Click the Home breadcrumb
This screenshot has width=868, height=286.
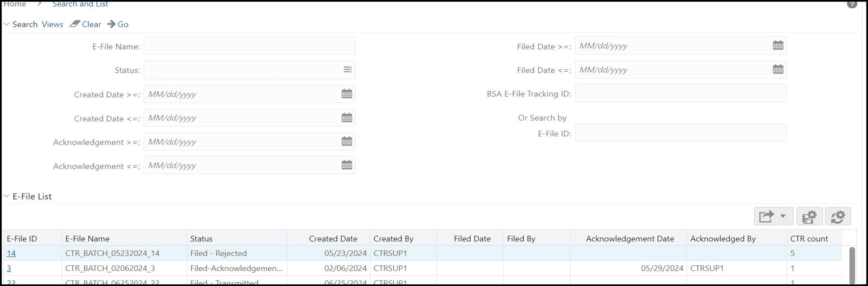15,4
